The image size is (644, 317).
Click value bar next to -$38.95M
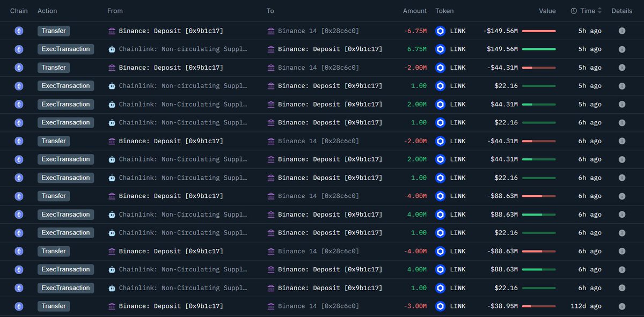539,306
